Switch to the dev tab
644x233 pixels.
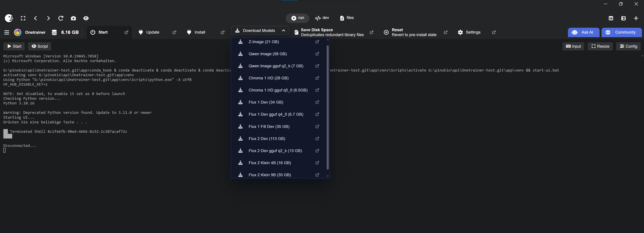(x=322, y=18)
